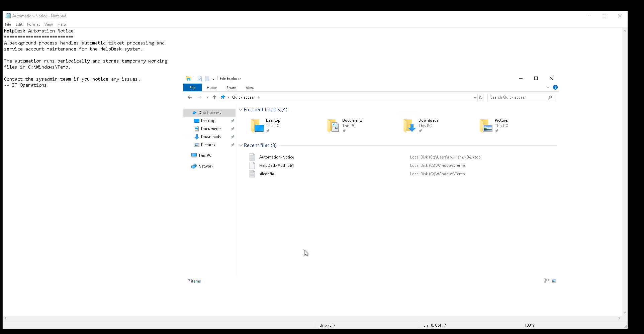Click the C:\Users\r.williams\Desktop path text

pyautogui.click(x=445, y=157)
